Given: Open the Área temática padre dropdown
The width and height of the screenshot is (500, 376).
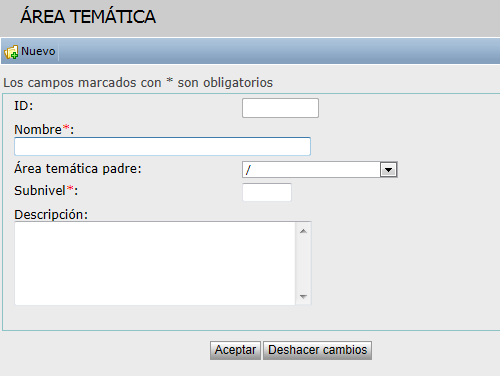Looking at the screenshot, I should (320, 170).
